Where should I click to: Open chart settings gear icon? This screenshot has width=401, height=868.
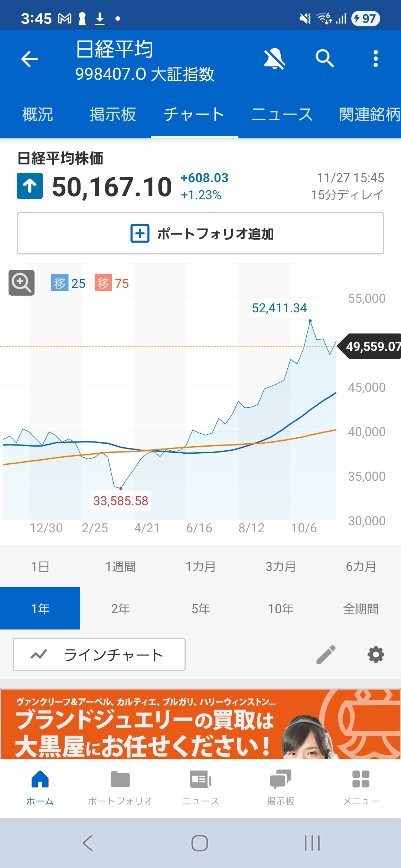coord(376,654)
